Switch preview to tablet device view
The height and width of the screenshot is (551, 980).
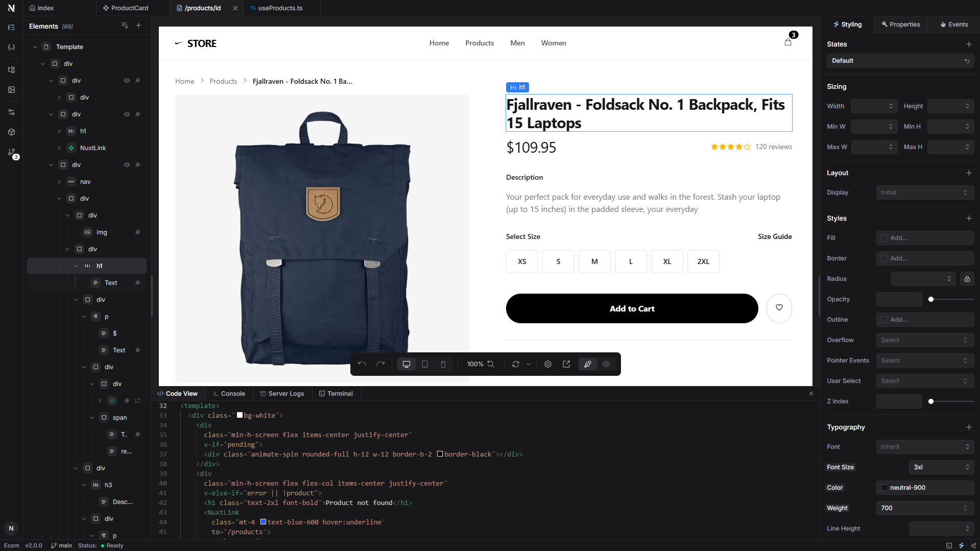coord(425,364)
